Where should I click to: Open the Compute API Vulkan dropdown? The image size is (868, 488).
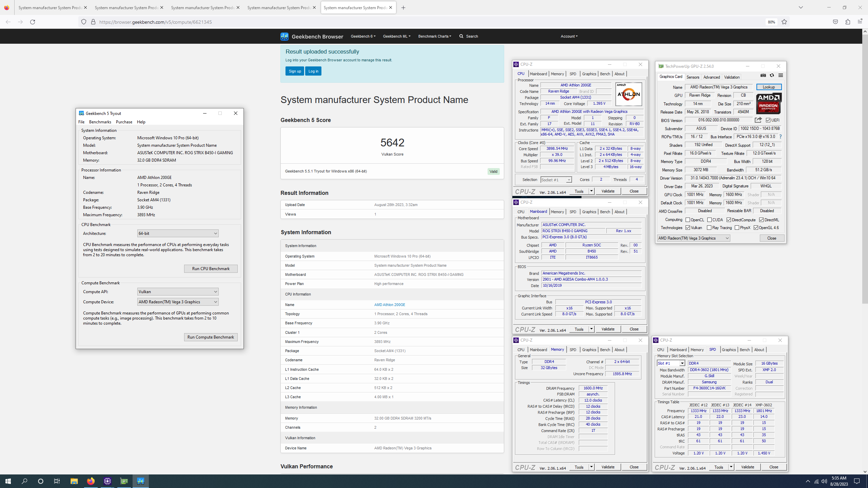(x=178, y=292)
